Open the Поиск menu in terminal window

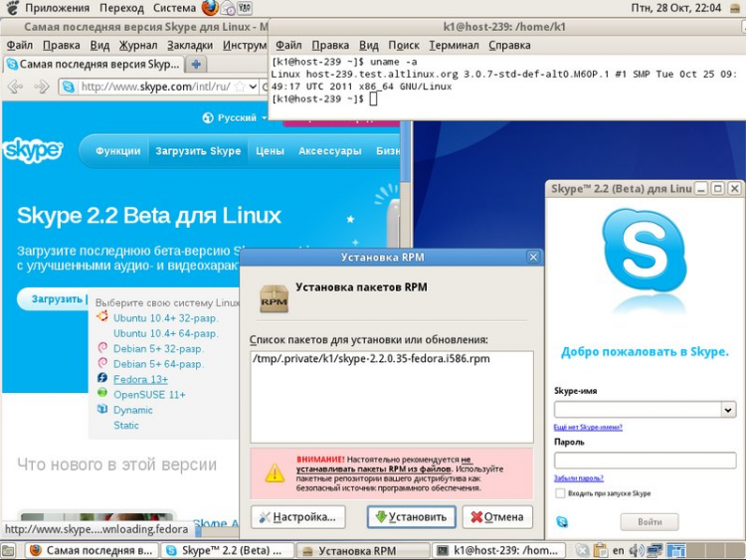pos(404,45)
